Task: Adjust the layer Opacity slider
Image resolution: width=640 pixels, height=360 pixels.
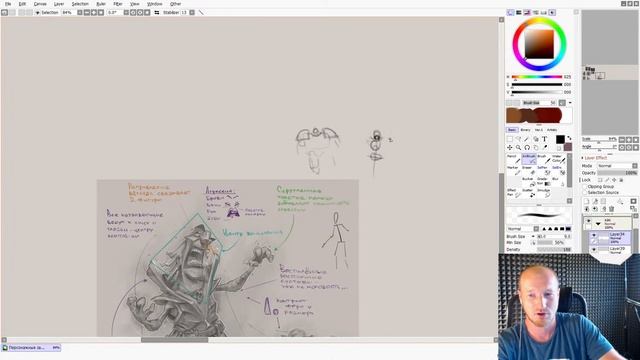Action: (617, 173)
